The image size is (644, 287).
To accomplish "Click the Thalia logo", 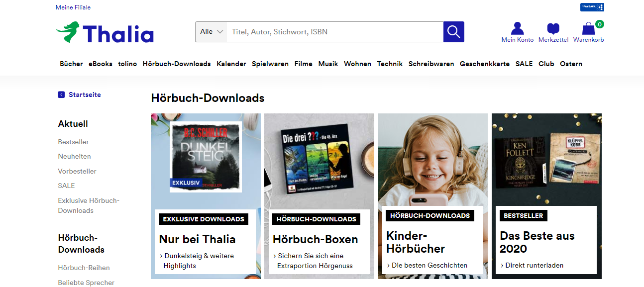I will pyautogui.click(x=105, y=33).
